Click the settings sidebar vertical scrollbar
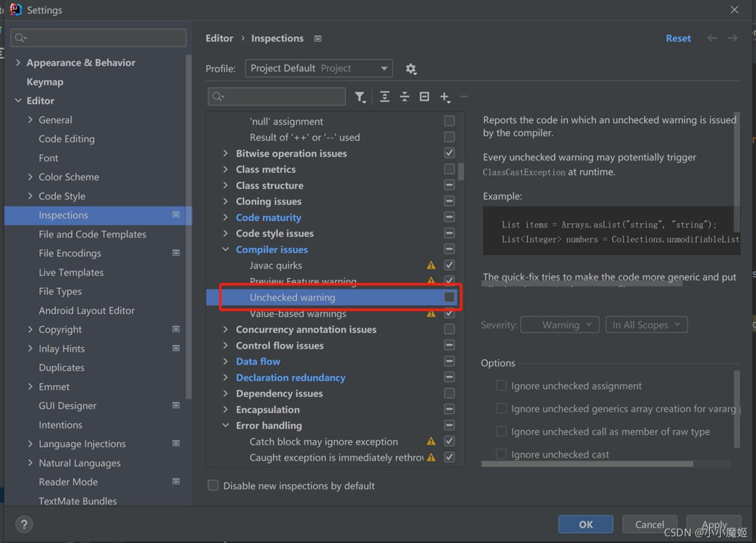 (188, 227)
